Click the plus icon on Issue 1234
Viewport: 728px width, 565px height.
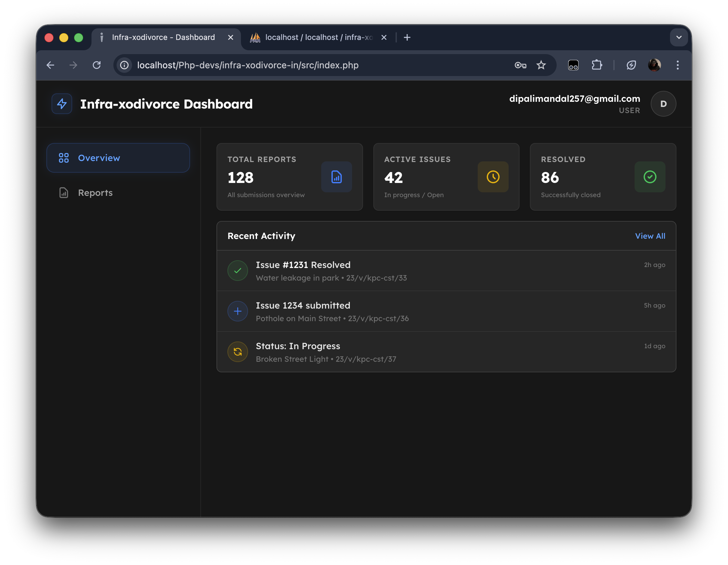click(237, 311)
